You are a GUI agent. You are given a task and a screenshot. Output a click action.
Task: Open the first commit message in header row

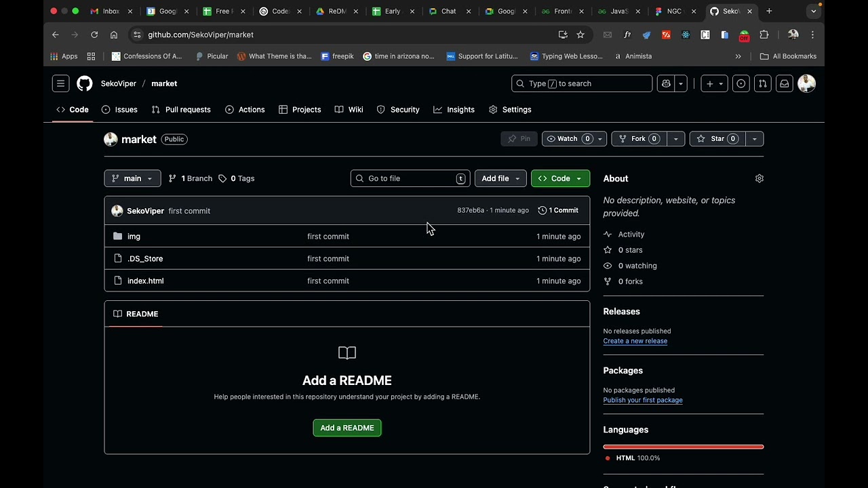pyautogui.click(x=189, y=211)
